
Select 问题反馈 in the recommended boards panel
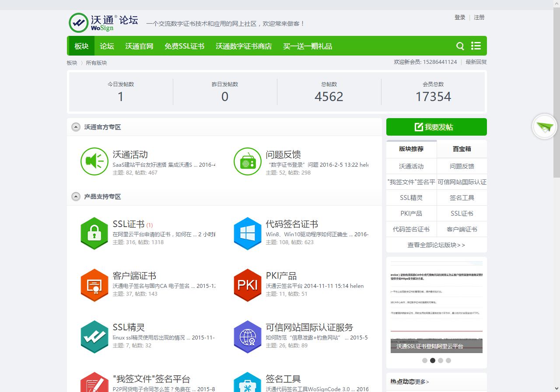[x=462, y=166]
